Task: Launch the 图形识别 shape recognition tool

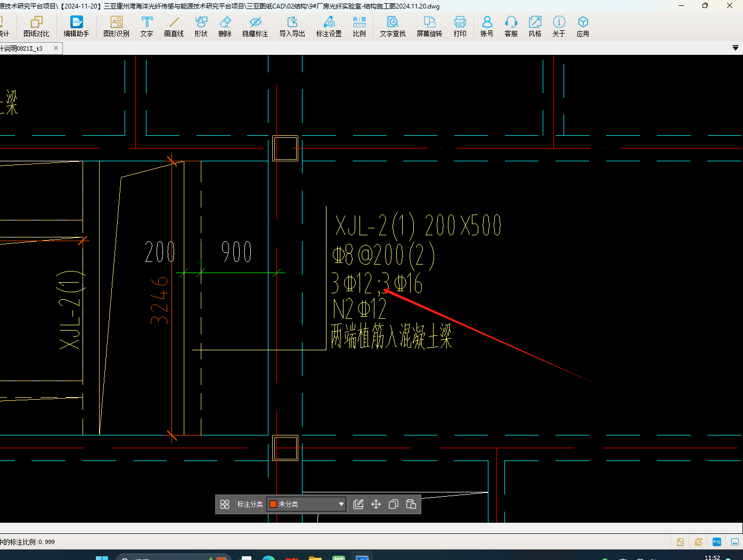Action: (x=116, y=26)
